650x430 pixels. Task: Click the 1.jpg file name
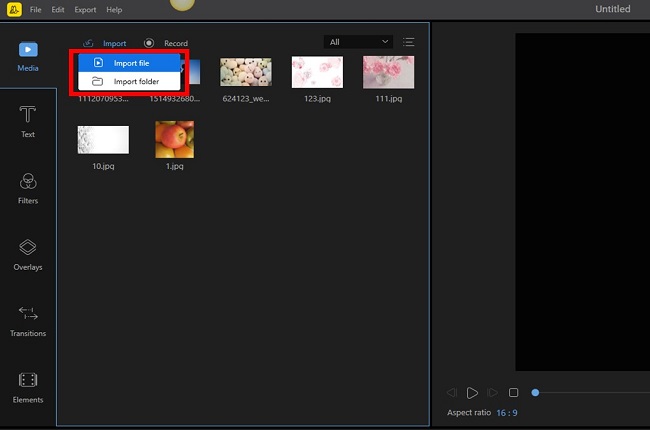click(175, 166)
